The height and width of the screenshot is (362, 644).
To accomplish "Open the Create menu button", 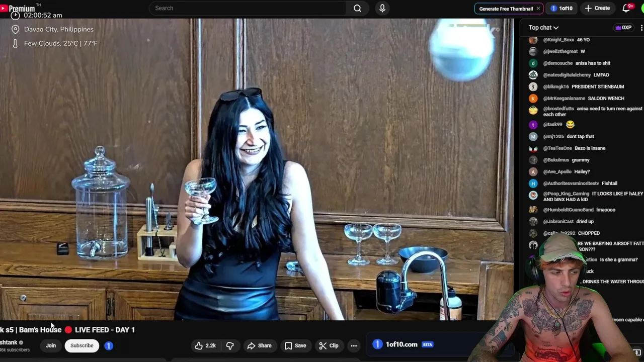I will [598, 8].
